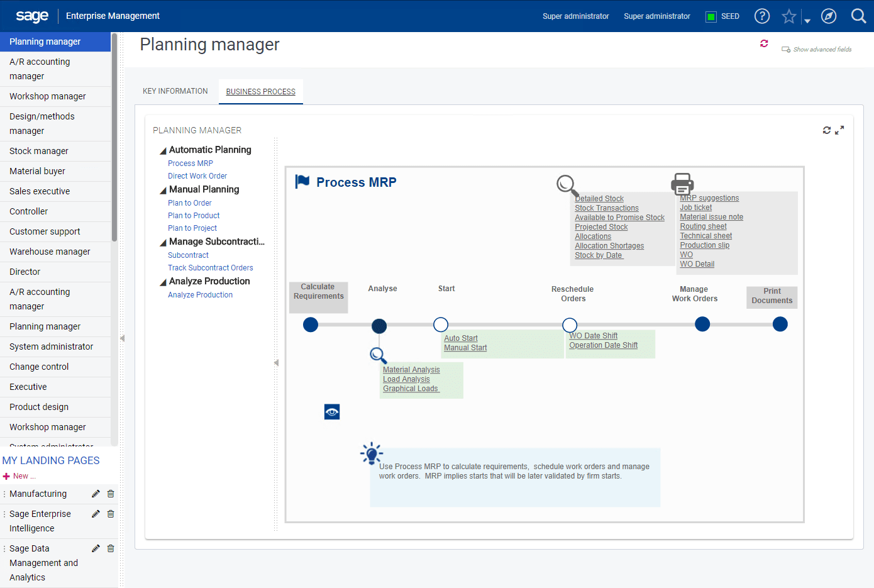
Task: Collapse the Automatic Planning tree node
Action: [162, 150]
